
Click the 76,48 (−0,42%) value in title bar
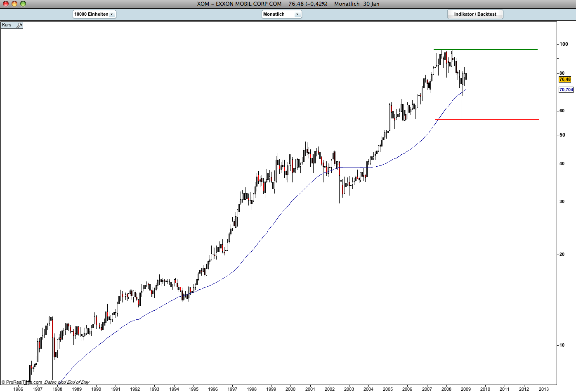coord(308,4)
